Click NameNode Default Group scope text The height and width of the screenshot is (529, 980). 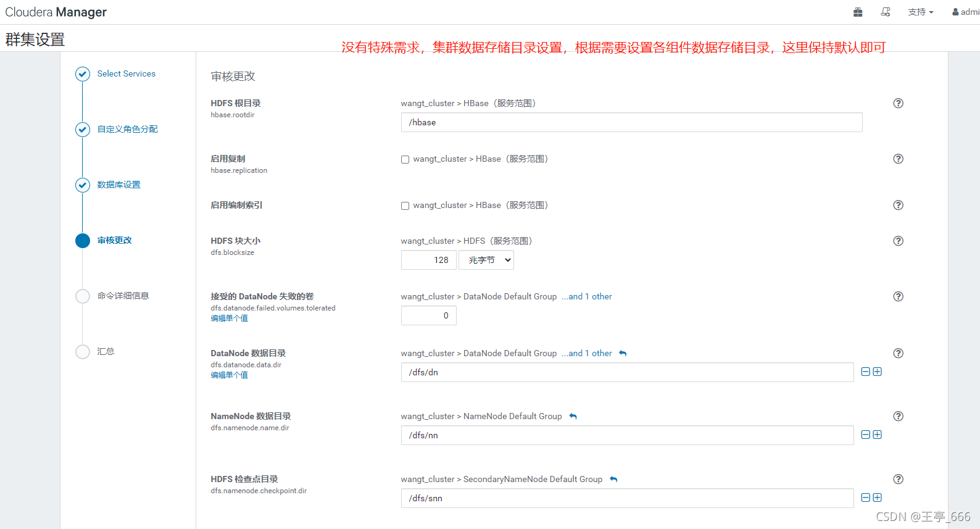point(513,416)
